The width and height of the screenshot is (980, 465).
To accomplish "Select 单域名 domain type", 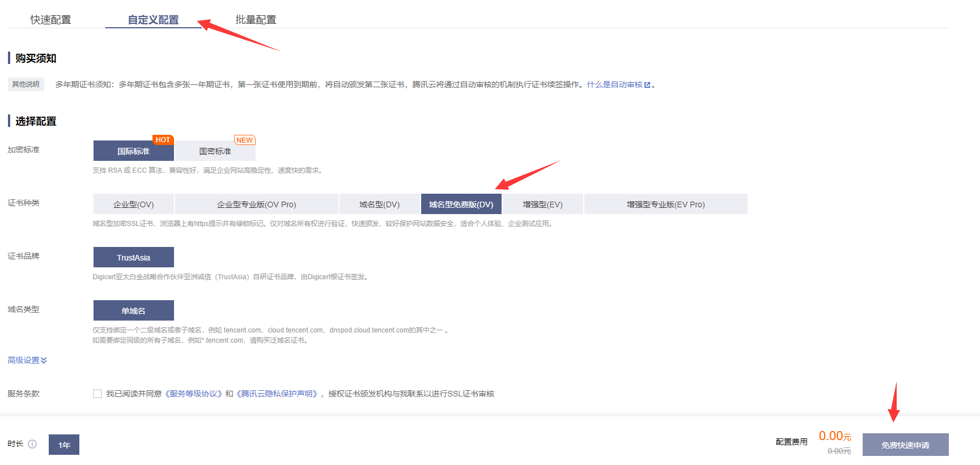I will [134, 310].
